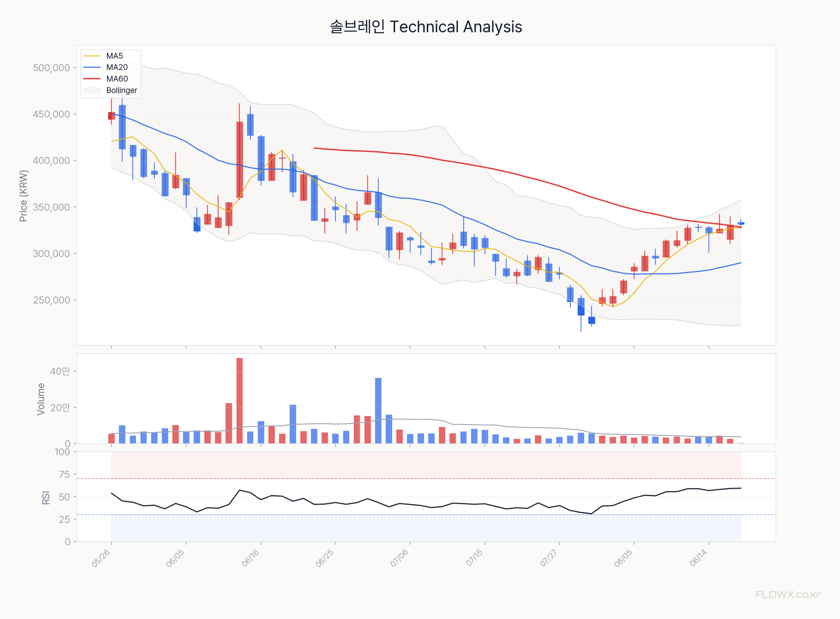
Task: Click the "Bollinger" legend label
Action: 122,90
